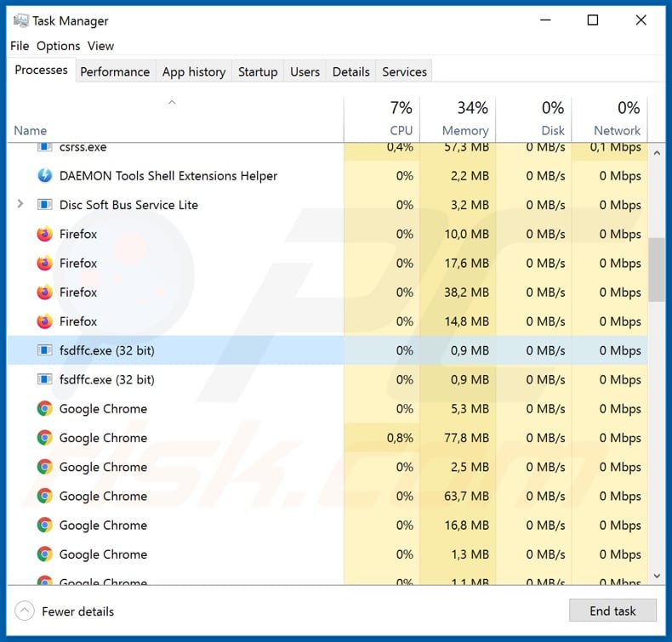Click the Fewer details label
Screen dimensions: 672x642
78,611
